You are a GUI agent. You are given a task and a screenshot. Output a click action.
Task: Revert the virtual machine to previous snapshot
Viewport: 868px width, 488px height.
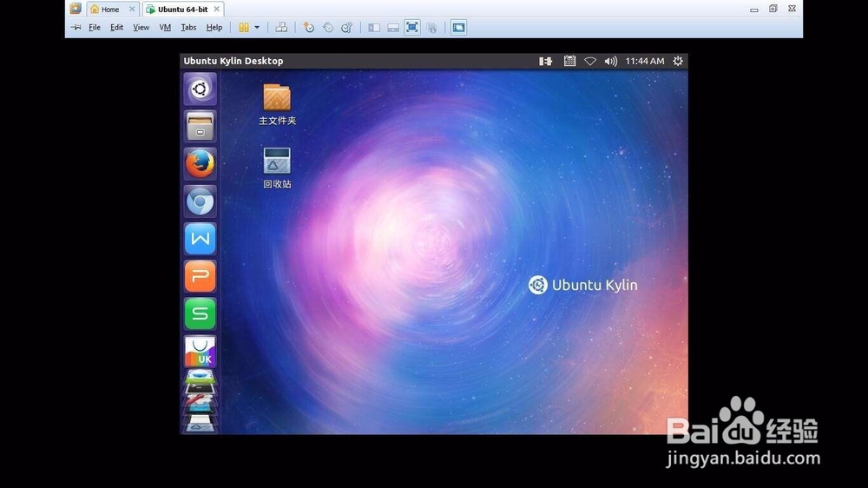click(x=328, y=27)
